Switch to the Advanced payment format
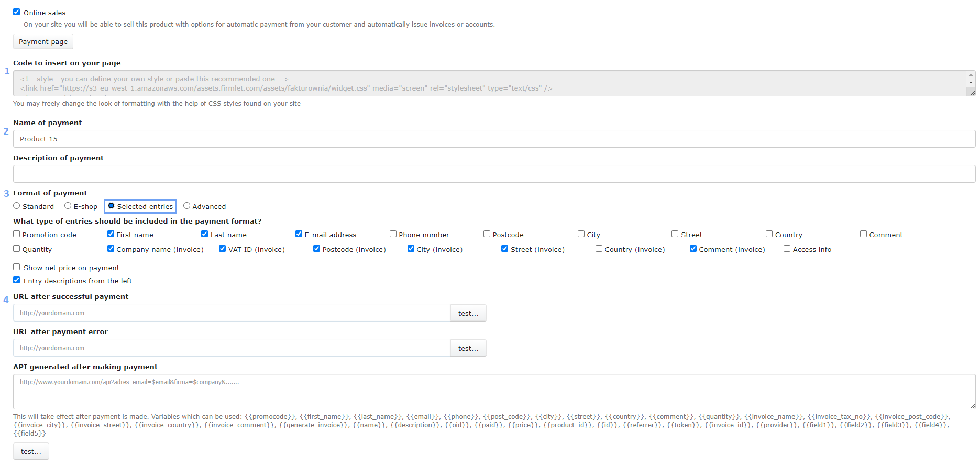This screenshot has height=465, width=980. pos(186,206)
